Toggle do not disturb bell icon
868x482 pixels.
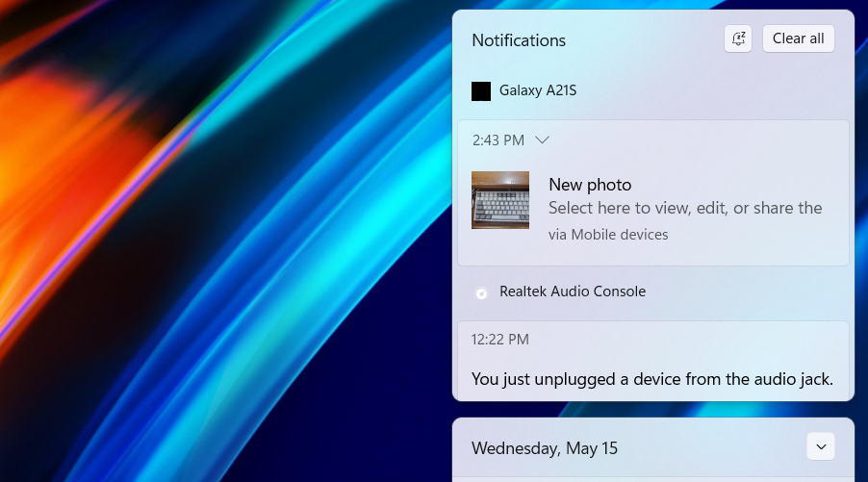(x=738, y=38)
